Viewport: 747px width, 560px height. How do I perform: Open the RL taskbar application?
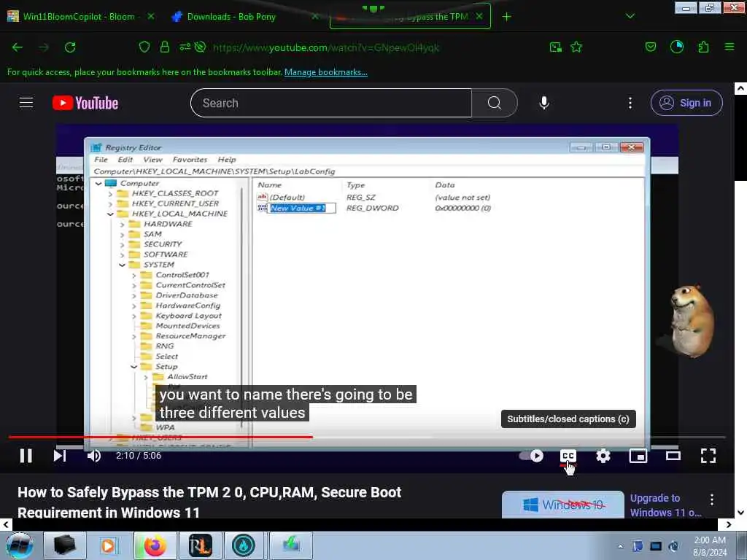coord(200,545)
